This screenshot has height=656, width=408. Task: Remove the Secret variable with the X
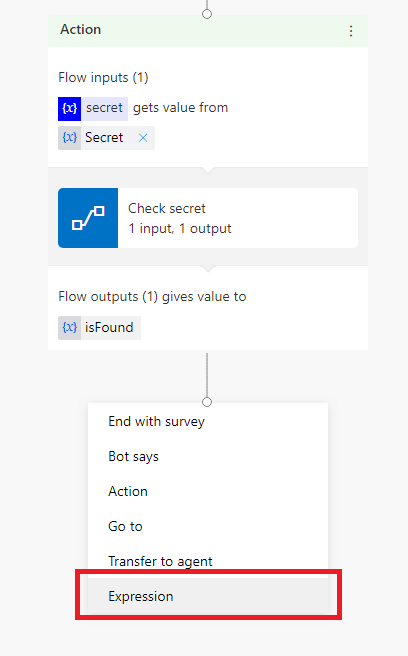[x=143, y=138]
